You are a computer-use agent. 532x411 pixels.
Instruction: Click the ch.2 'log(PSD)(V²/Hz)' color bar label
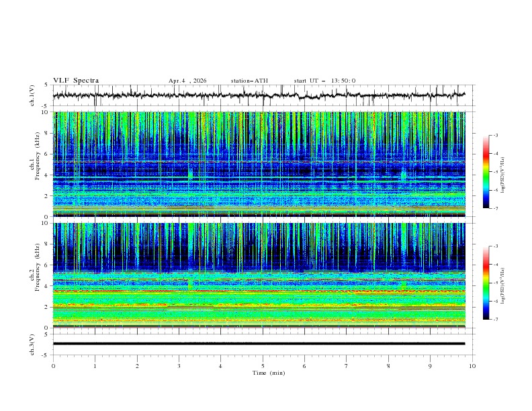[502, 286]
